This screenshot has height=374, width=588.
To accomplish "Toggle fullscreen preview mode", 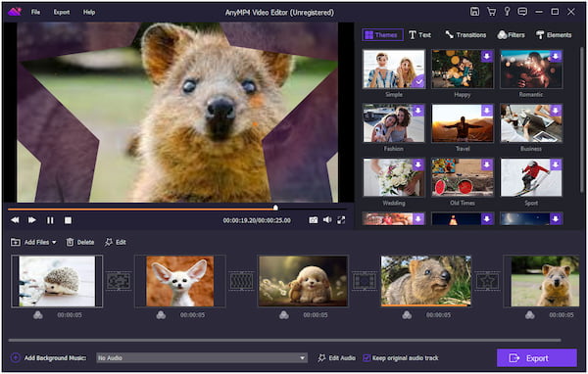I will click(341, 220).
